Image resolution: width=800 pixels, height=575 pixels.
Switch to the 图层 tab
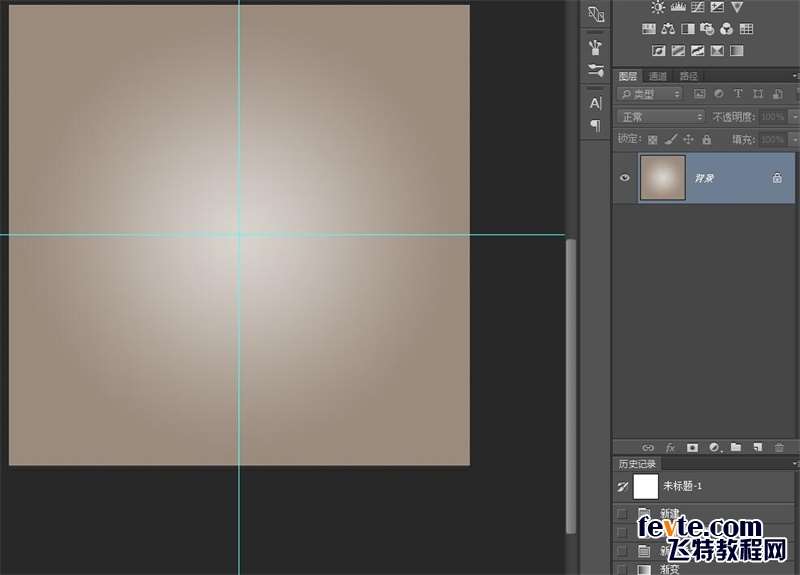pos(628,76)
